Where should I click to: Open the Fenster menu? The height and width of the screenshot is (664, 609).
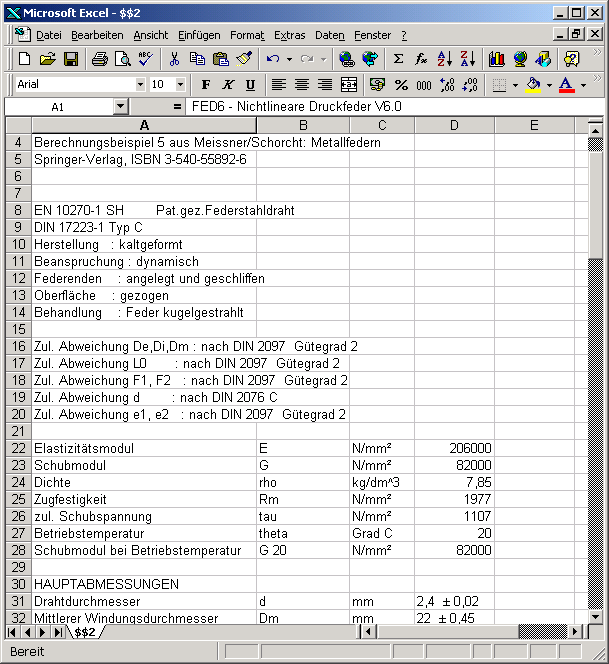coord(372,35)
